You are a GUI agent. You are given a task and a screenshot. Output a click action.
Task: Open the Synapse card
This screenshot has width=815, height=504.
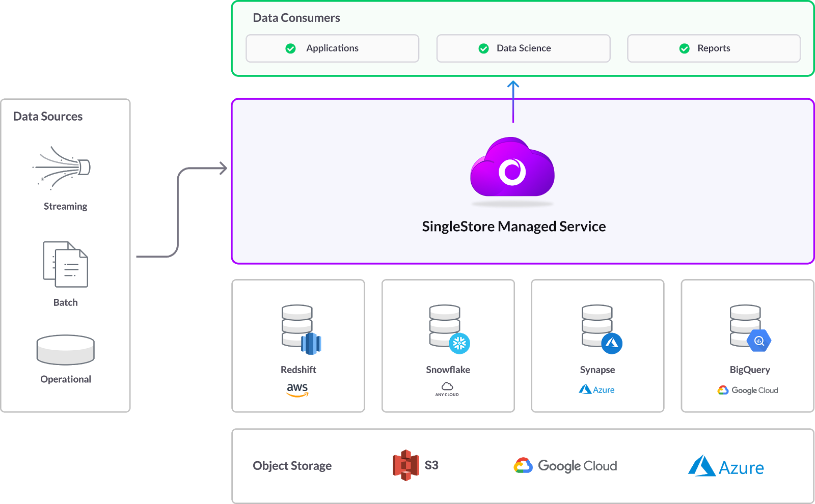tap(597, 346)
